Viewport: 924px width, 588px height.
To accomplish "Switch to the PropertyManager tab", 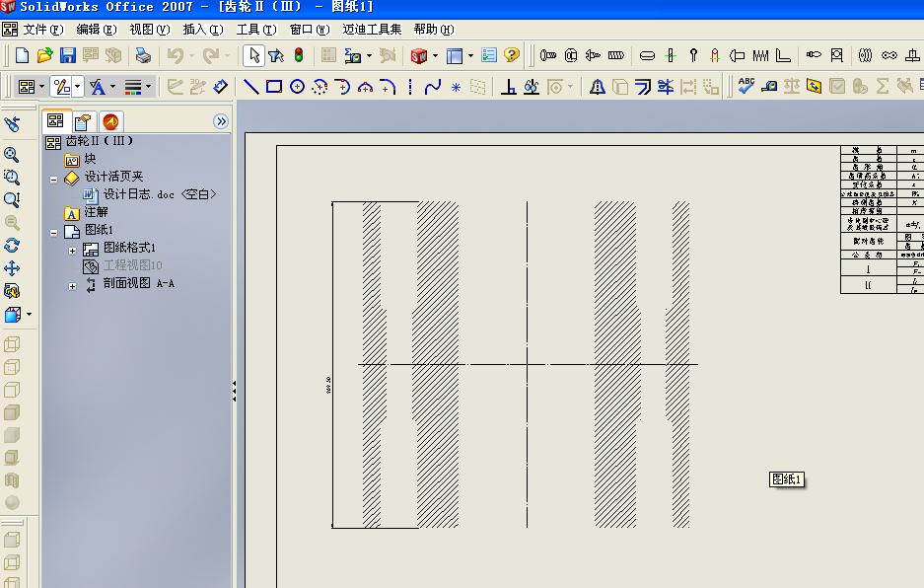I will tap(83, 122).
